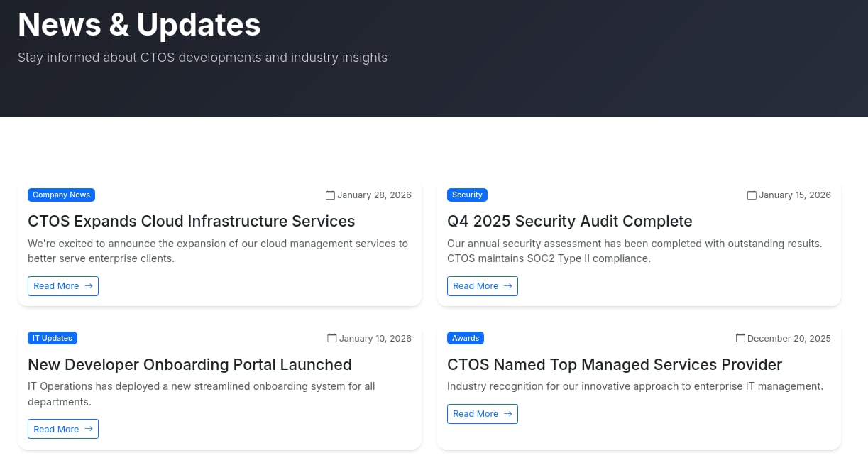Click summary about cloud management services expansion
This screenshot has height=463, width=868.
coord(218,251)
